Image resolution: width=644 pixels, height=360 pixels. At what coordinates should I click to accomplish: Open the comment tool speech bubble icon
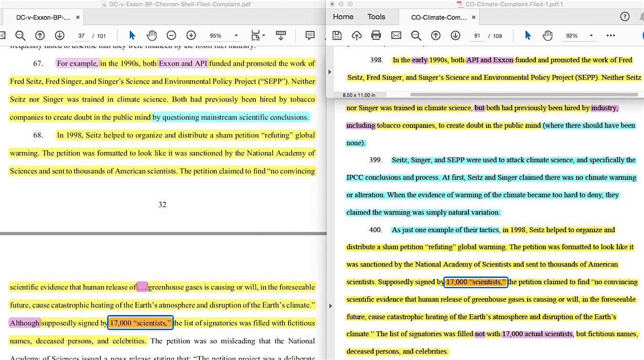[x=310, y=36]
